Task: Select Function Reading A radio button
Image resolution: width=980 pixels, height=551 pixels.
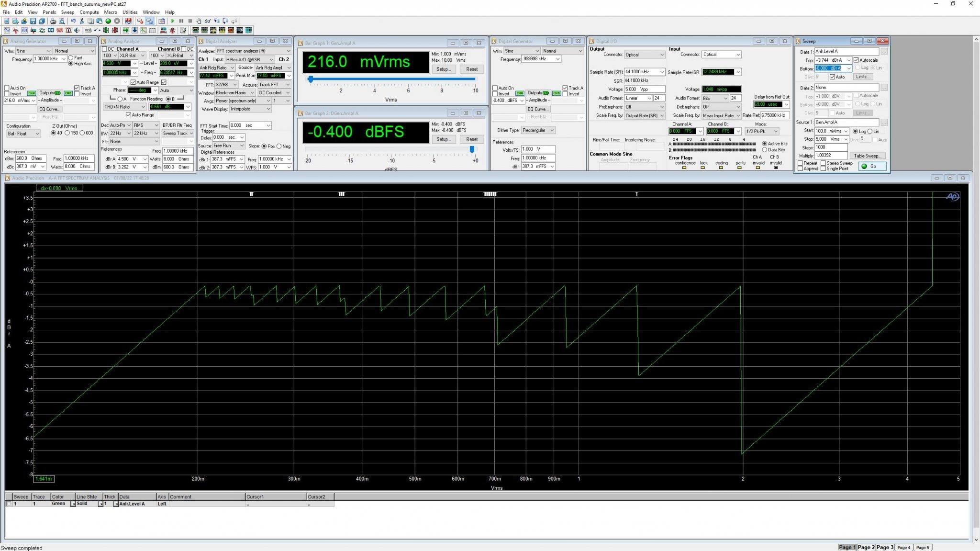Action: [120, 99]
